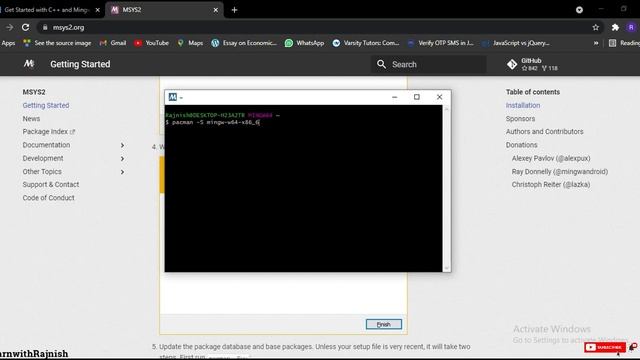Open the Essay on Economic bookmark
Screen dimensions: 640x360
point(244,43)
